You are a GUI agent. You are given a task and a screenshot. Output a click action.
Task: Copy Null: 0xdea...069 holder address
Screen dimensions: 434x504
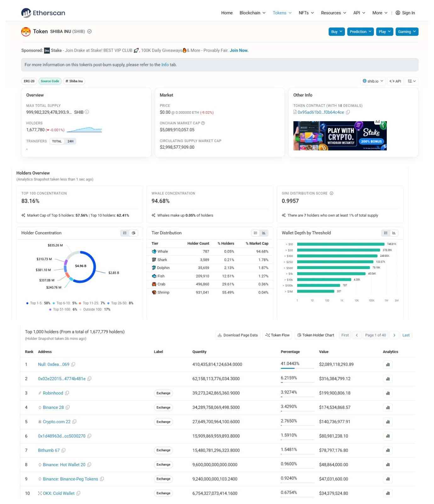pos(73,364)
